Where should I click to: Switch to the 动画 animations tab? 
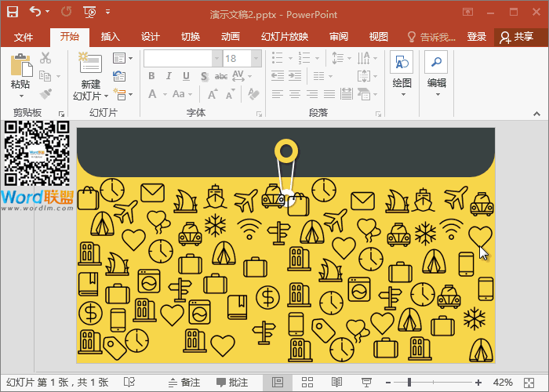(x=230, y=37)
